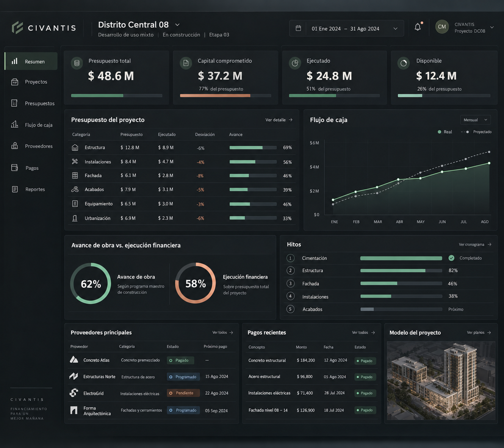Click the Presupuesto total coins icon
Viewport: 504px width, 448px height.
(77, 63)
